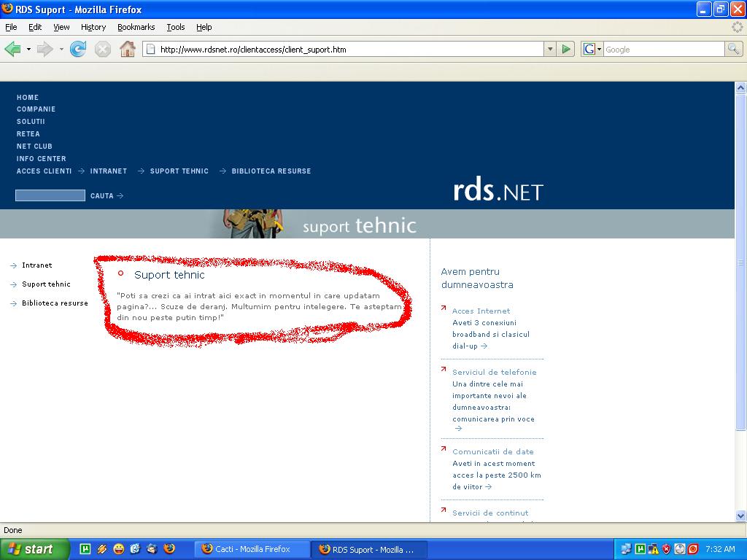The image size is (747, 560).
Task: Open Suport tehnic in the left sidebar
Action: click(x=46, y=284)
